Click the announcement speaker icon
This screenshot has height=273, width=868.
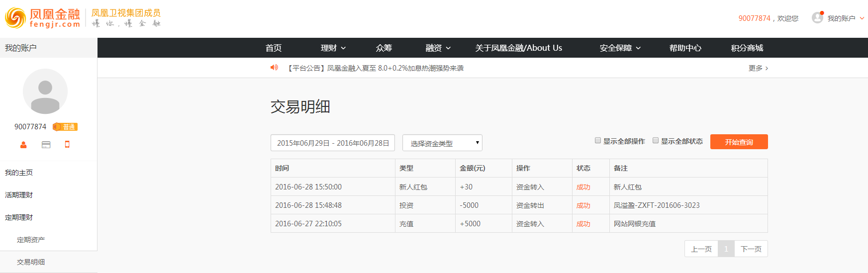[x=274, y=67]
